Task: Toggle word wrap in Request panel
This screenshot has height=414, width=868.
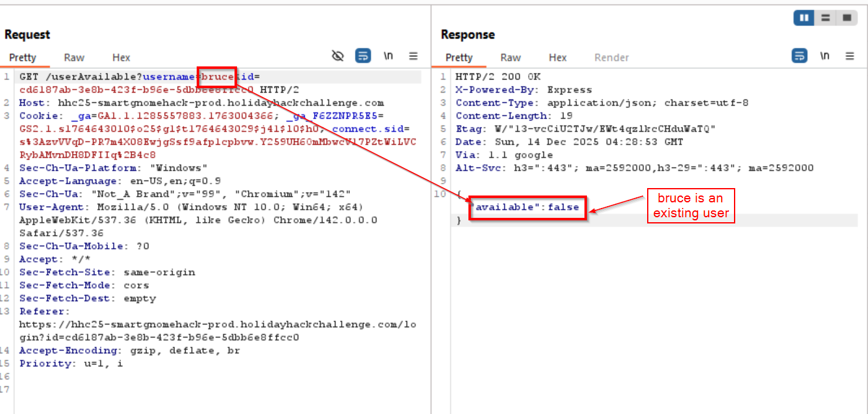Action: pos(363,56)
